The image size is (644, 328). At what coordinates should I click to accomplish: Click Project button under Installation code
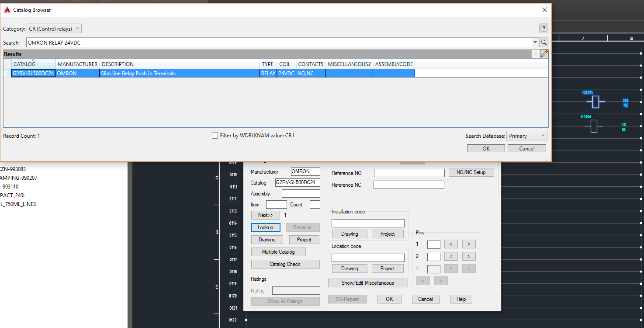point(388,234)
